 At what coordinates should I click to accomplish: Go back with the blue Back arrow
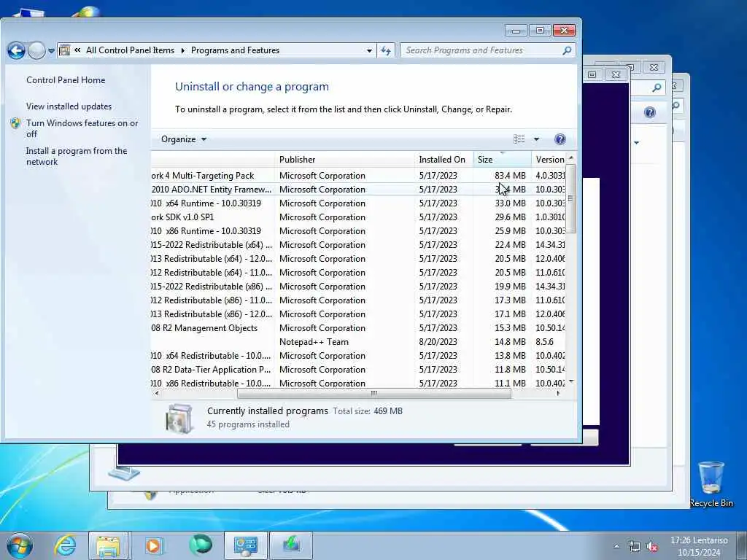(x=17, y=50)
